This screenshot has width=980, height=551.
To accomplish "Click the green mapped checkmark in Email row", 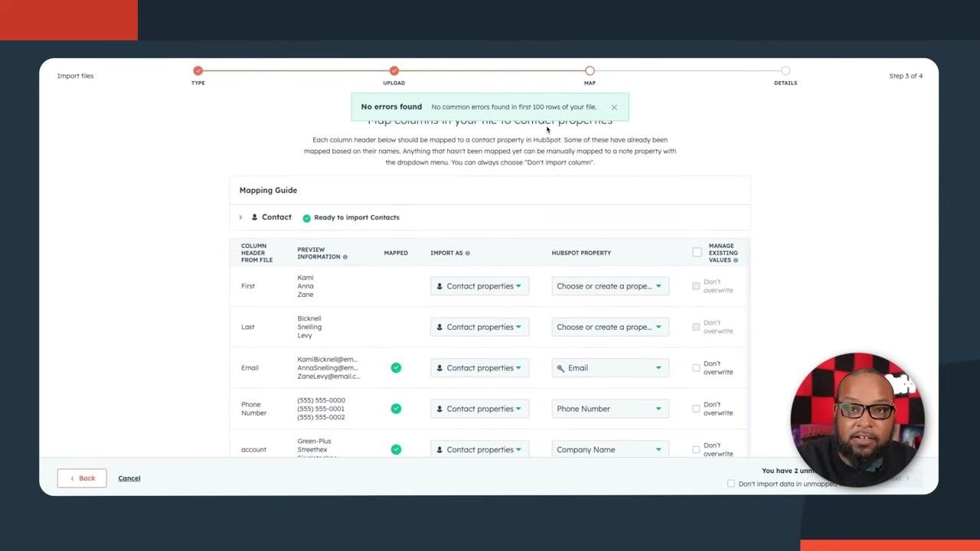I will (396, 368).
